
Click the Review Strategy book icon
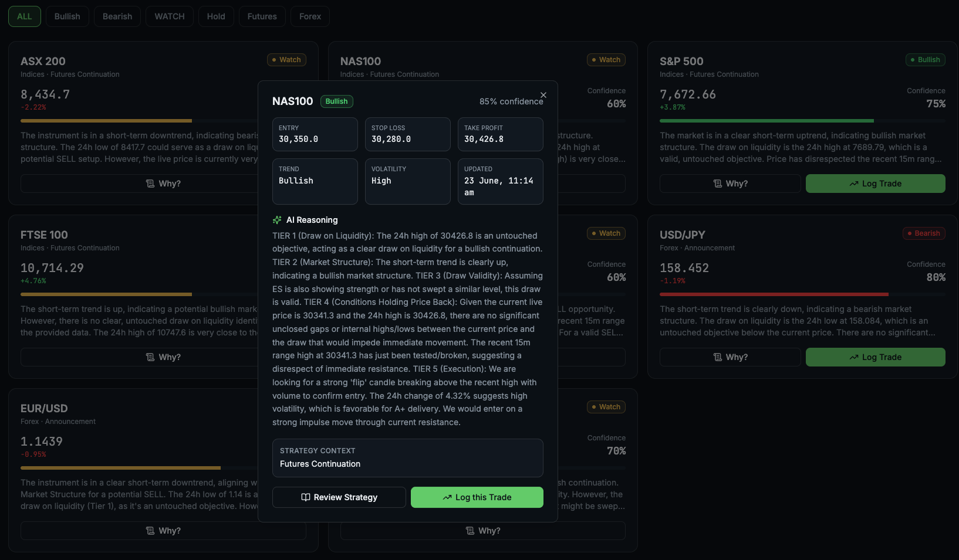(306, 497)
